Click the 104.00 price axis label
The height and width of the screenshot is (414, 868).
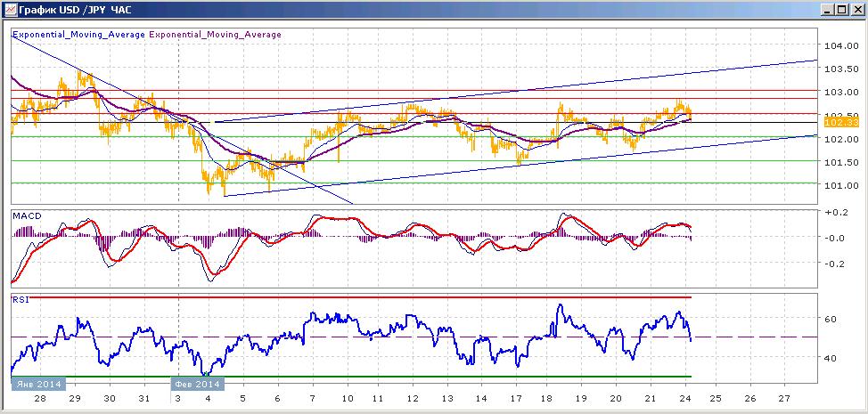(x=841, y=46)
